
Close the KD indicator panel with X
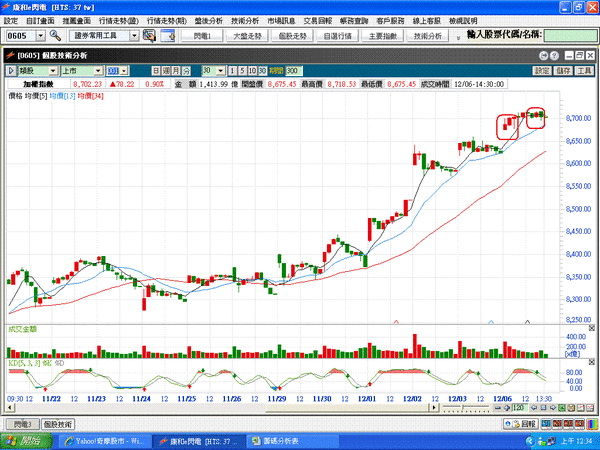592,362
